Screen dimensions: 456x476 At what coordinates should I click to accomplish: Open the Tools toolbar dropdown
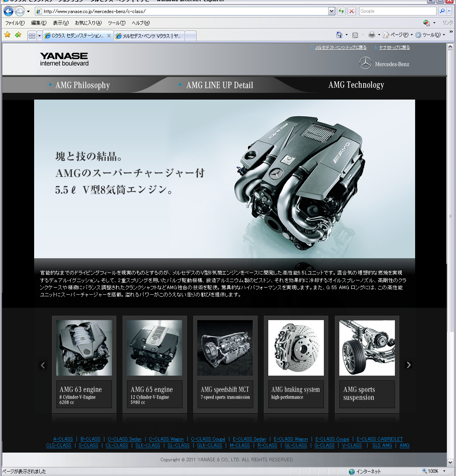click(x=431, y=35)
